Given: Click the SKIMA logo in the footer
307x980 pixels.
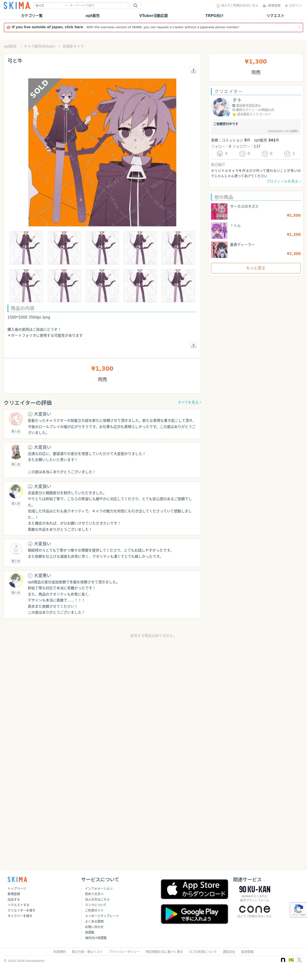Looking at the screenshot, I should pyautogui.click(x=17, y=879).
